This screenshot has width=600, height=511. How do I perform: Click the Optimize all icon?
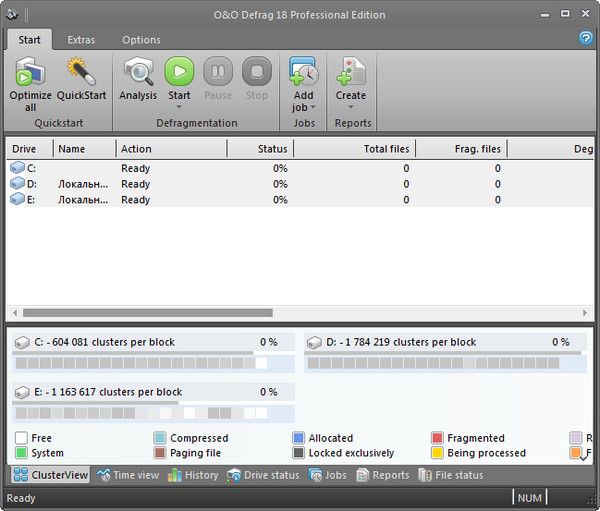(x=30, y=72)
